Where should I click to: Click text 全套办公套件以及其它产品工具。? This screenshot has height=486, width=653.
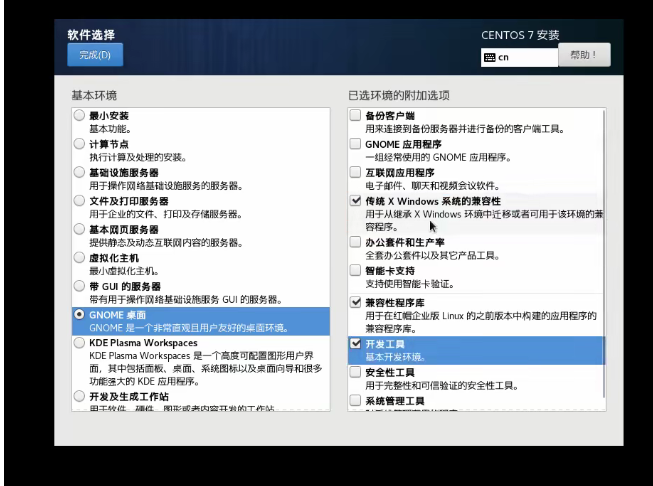tap(432, 256)
